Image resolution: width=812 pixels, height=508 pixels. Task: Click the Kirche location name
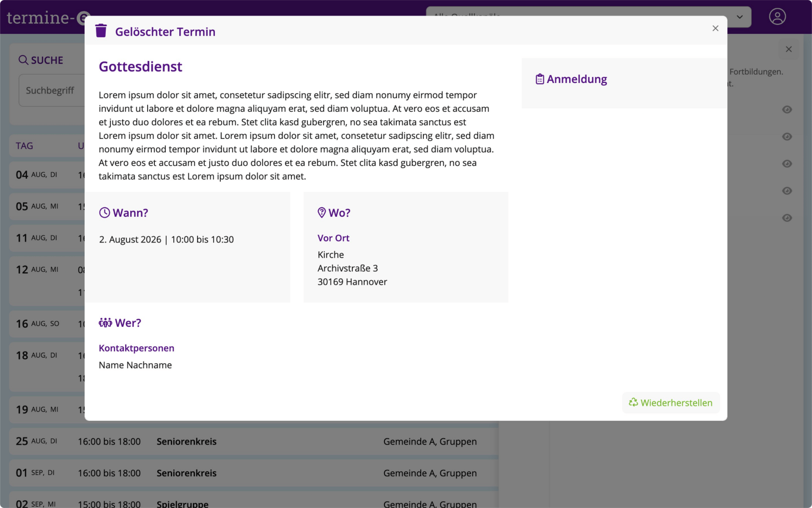pyautogui.click(x=330, y=255)
